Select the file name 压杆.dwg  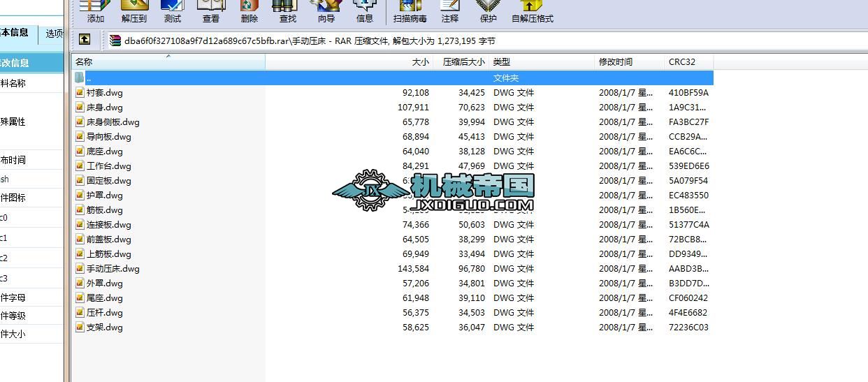(x=104, y=312)
